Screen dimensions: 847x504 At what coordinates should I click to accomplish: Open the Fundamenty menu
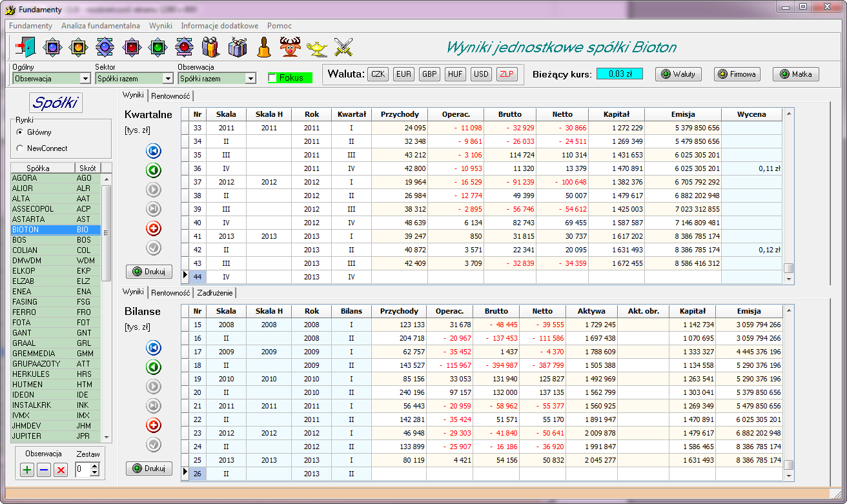tap(30, 26)
